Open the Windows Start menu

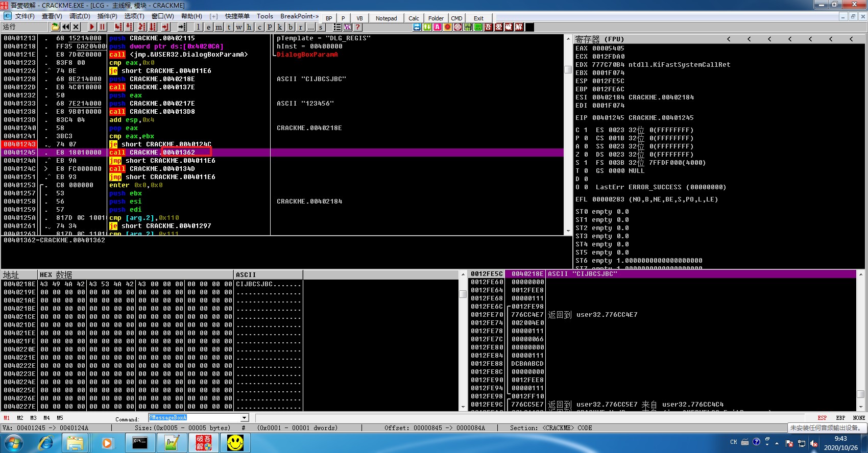13,442
